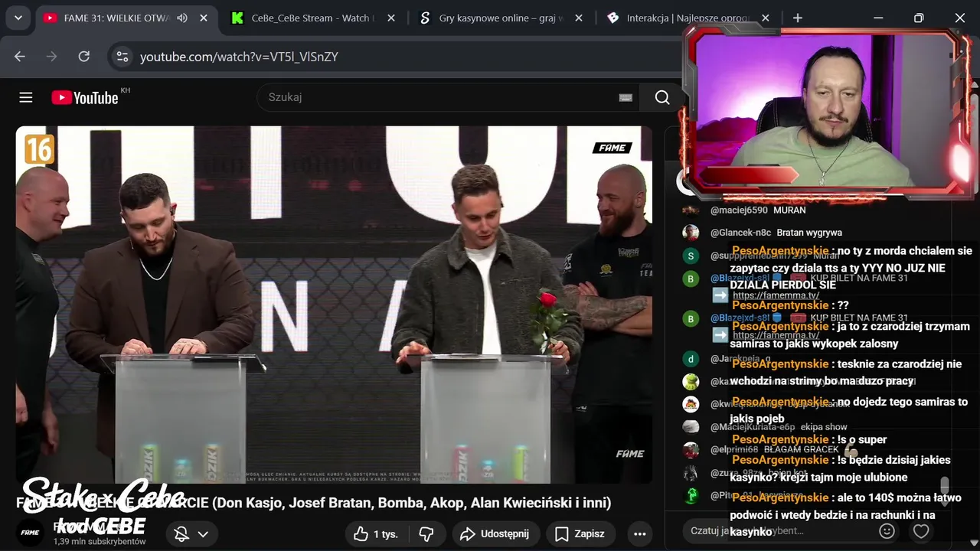Go back to previous page

tap(20, 57)
